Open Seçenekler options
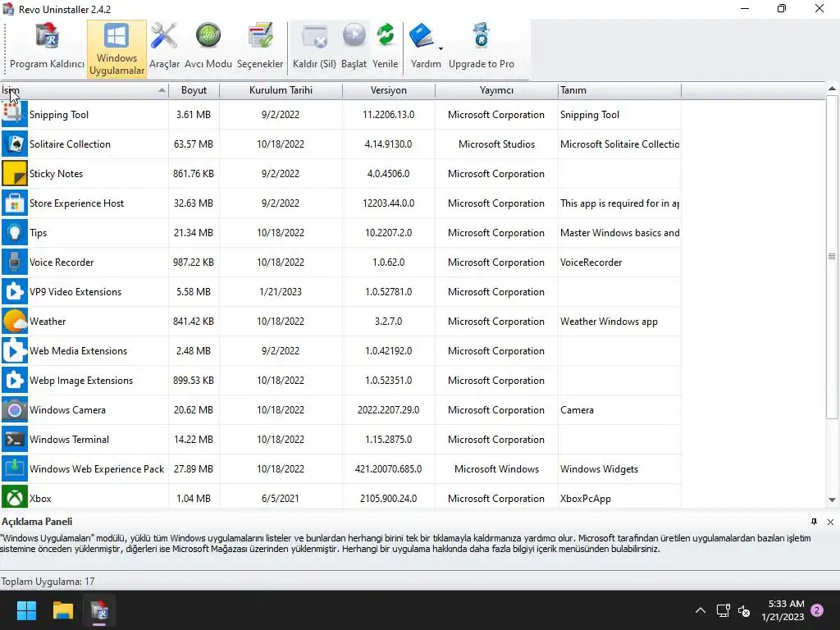 pyautogui.click(x=260, y=47)
